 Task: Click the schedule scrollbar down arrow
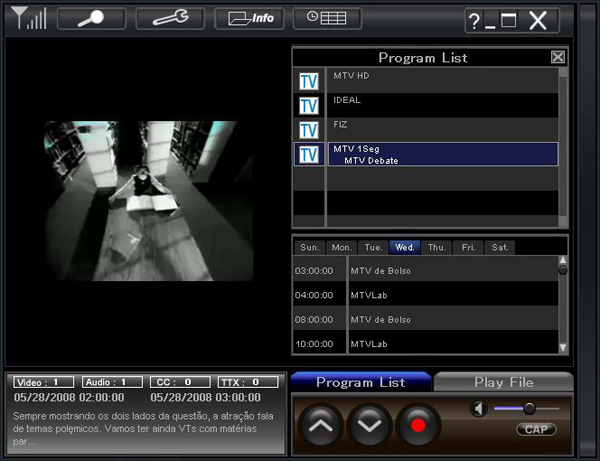point(563,348)
